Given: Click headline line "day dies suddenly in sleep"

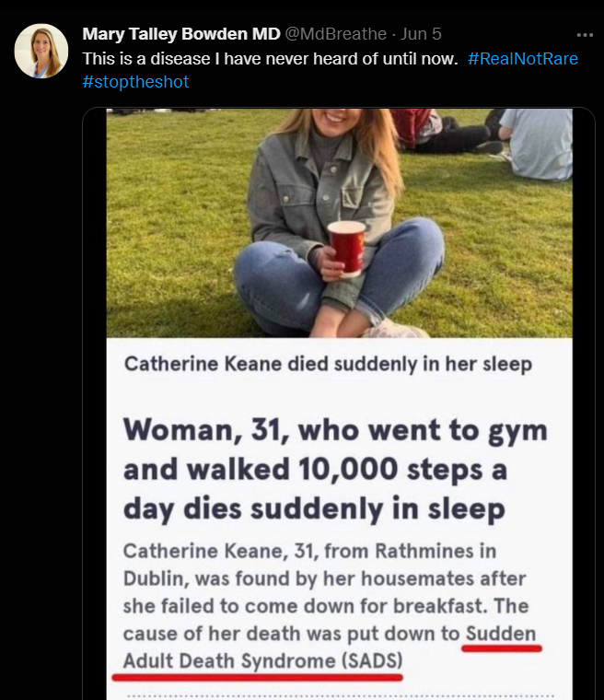Looking at the screenshot, I should pyautogui.click(x=314, y=508).
